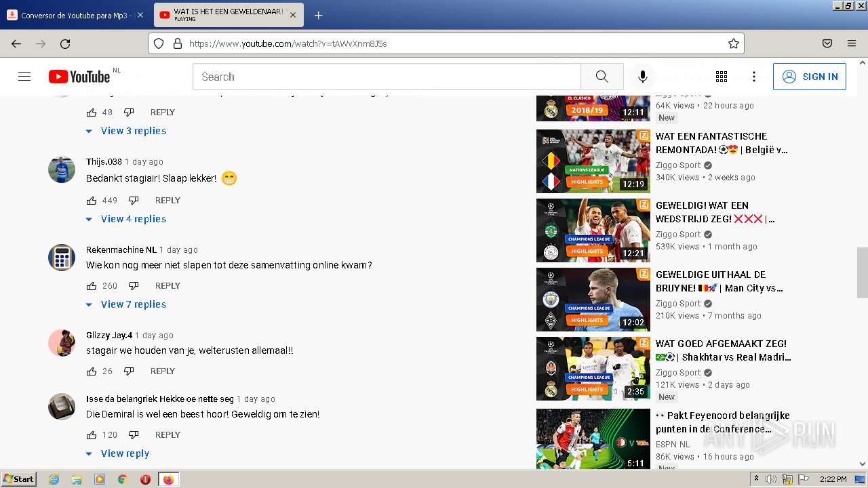The height and width of the screenshot is (488, 868).
Task: Launch Internet Explorer from taskbar
Action: tap(54, 479)
